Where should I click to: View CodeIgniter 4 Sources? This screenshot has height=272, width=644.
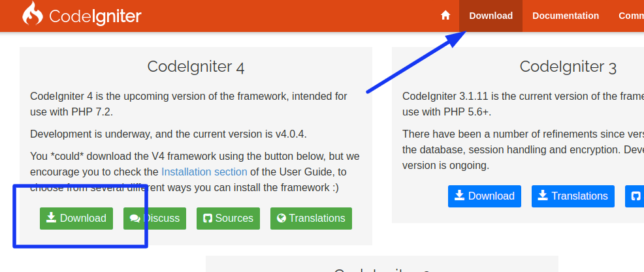click(x=229, y=219)
